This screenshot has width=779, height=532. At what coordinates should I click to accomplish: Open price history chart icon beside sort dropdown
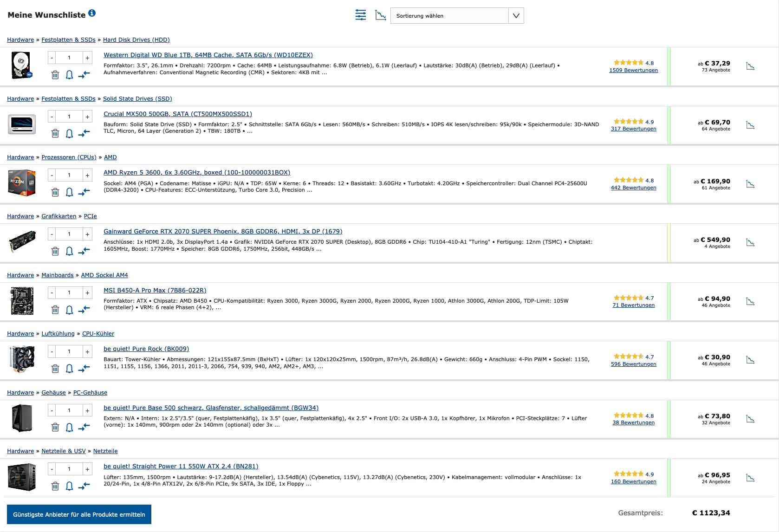point(381,15)
